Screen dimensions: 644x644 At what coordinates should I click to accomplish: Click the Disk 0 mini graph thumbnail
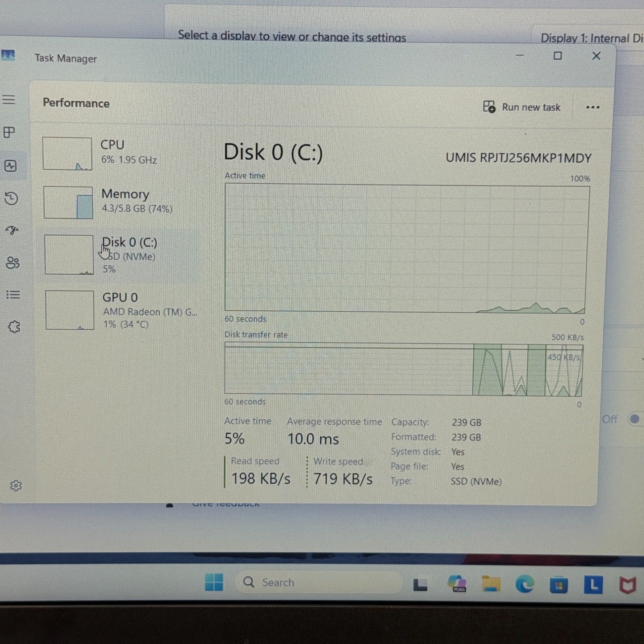[x=69, y=255]
